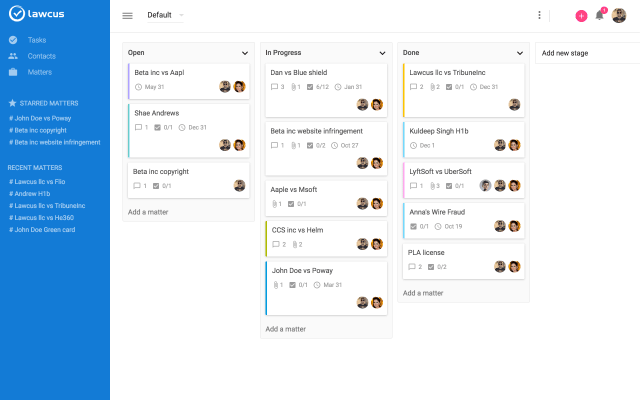The image size is (640, 400).
Task: Click the pink add button
Action: pos(581,16)
